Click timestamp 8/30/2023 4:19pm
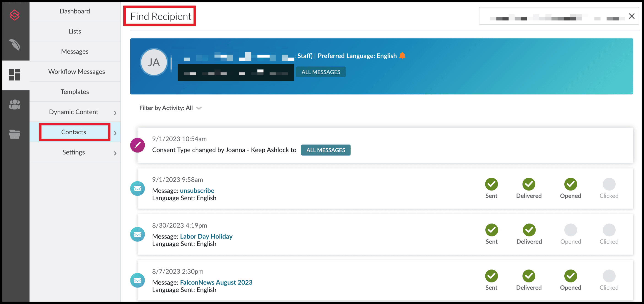 pos(179,225)
